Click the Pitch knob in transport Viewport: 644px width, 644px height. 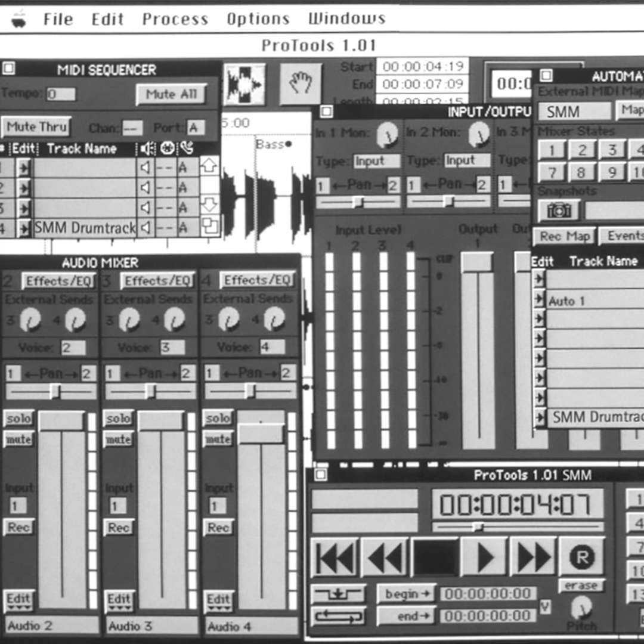coord(581,607)
